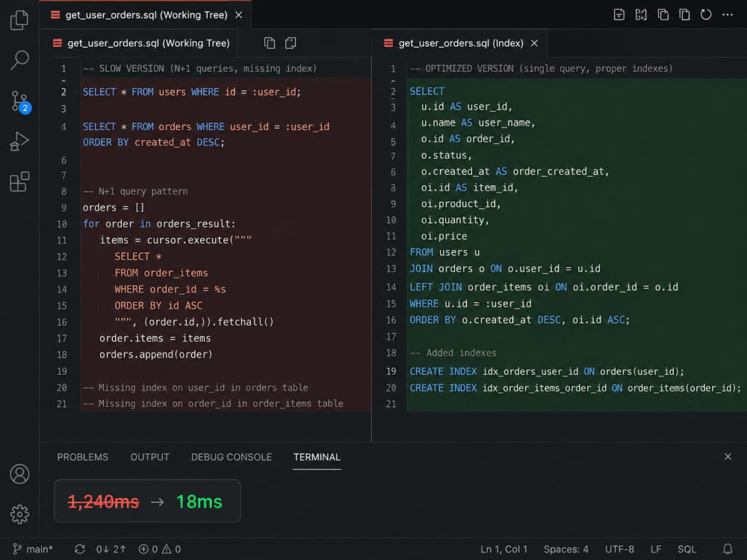Click 'for order in orders_result:' line
This screenshot has width=747, height=560.
tap(159, 224)
